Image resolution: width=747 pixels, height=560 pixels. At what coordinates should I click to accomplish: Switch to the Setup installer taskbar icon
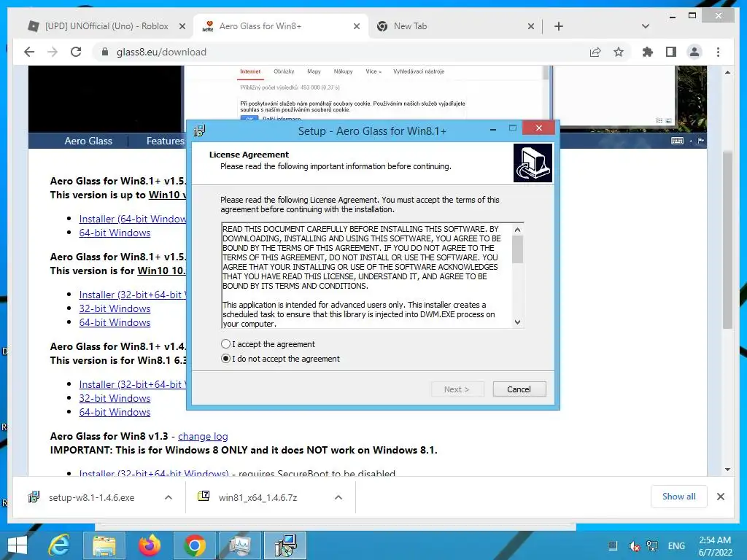coord(285,545)
